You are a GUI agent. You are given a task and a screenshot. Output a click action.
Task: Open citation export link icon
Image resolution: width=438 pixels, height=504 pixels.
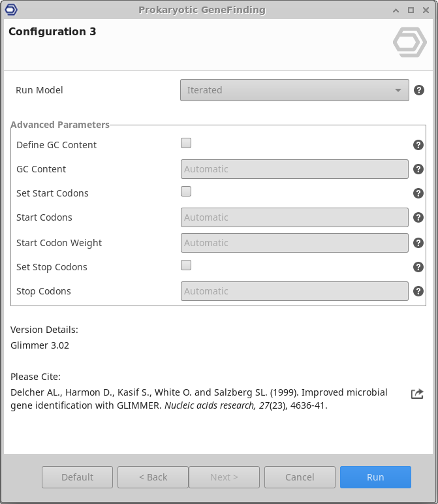(417, 394)
